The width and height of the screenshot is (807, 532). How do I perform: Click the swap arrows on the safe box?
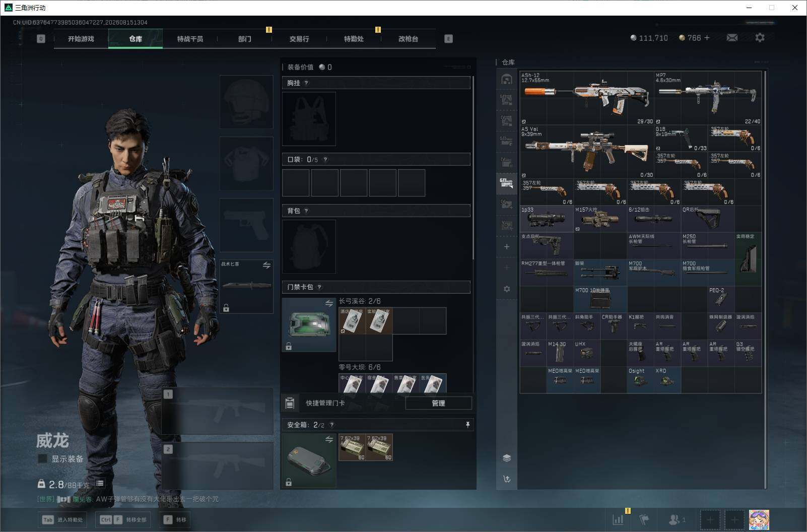tap(329, 439)
